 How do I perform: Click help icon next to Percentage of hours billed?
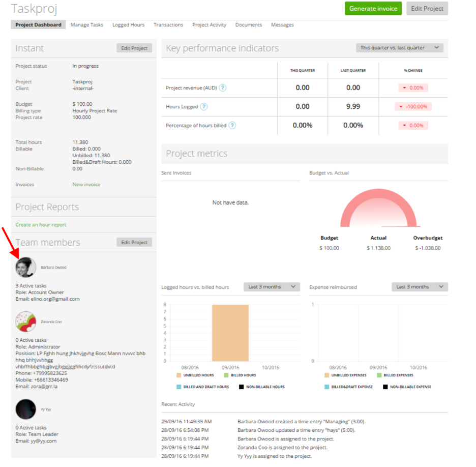tap(232, 126)
